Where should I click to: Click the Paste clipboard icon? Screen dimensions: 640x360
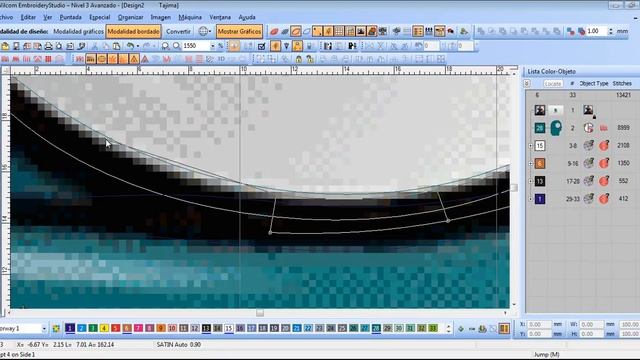[x=116, y=46]
